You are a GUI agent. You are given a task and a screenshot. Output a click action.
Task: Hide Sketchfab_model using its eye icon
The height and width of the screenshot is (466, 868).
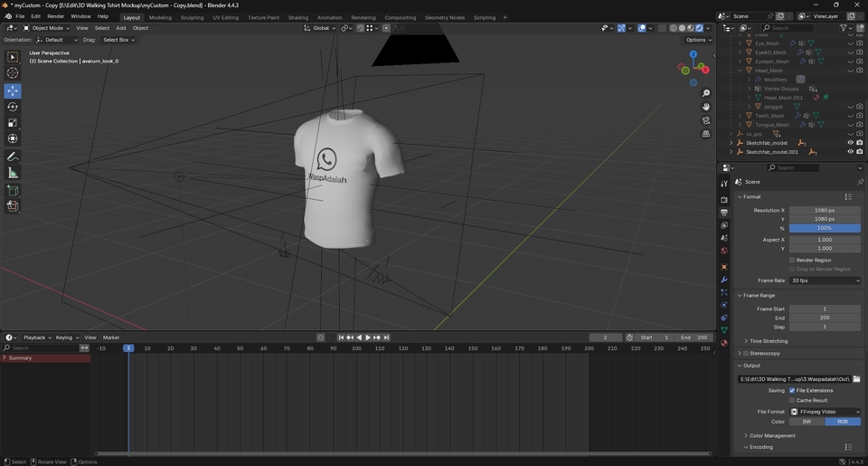[850, 142]
